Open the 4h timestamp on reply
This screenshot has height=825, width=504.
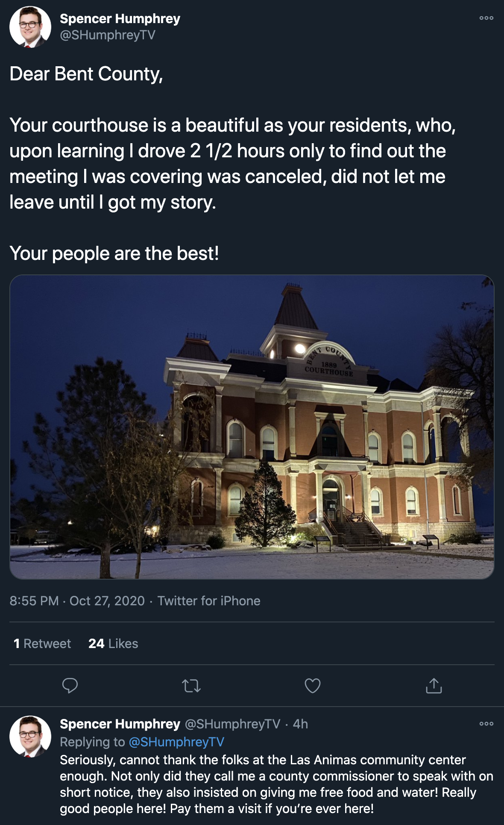tap(300, 724)
